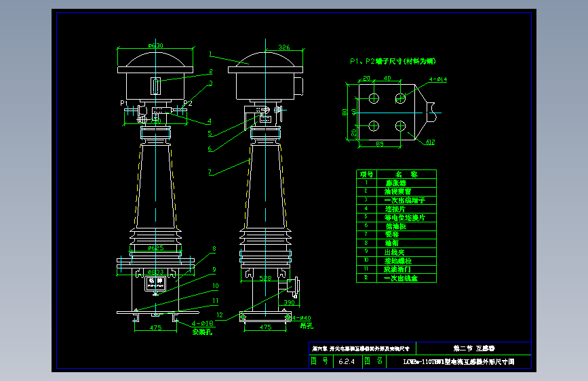Screen dimensions: 588x381
Task: Select the 4-ø40 lifting hole note
Action: pos(301,318)
